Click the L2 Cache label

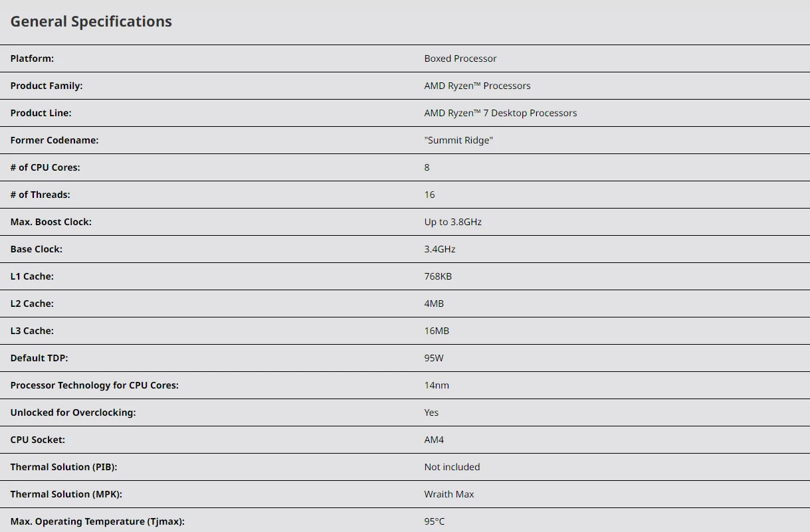(32, 304)
